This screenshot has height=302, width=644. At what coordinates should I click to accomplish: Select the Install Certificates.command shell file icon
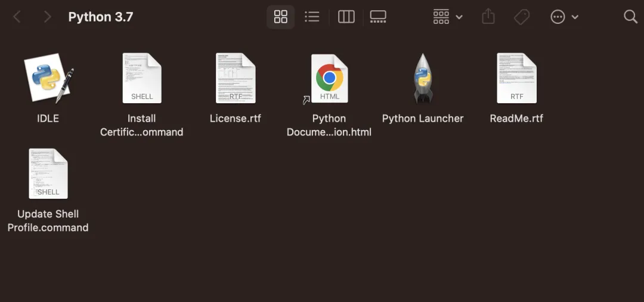(142, 78)
